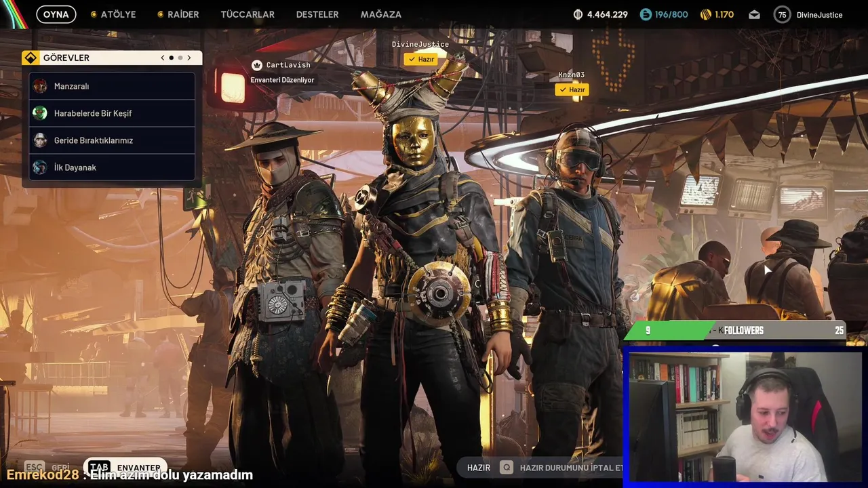Screen dimensions: 868x488
Task: Open the DESTELER decks tab
Action: [x=317, y=14]
